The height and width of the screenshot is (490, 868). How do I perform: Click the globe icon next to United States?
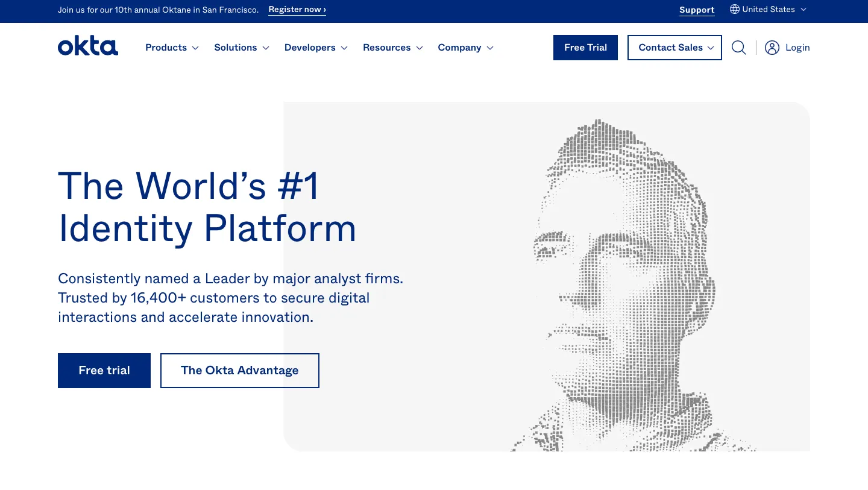[734, 9]
